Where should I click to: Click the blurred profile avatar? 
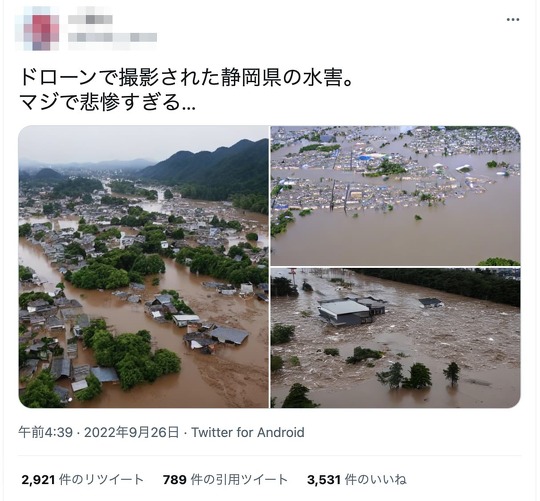[39, 29]
